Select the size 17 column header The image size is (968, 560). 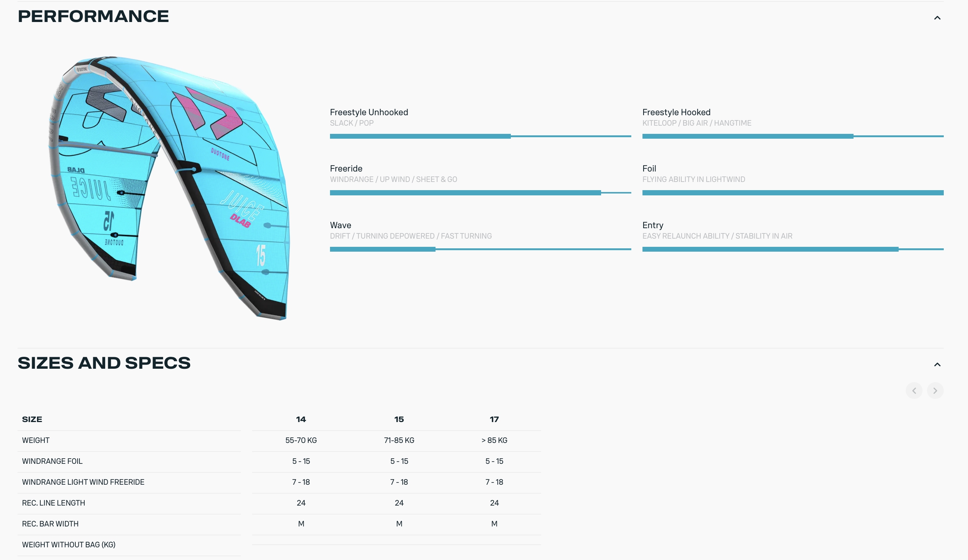click(494, 419)
